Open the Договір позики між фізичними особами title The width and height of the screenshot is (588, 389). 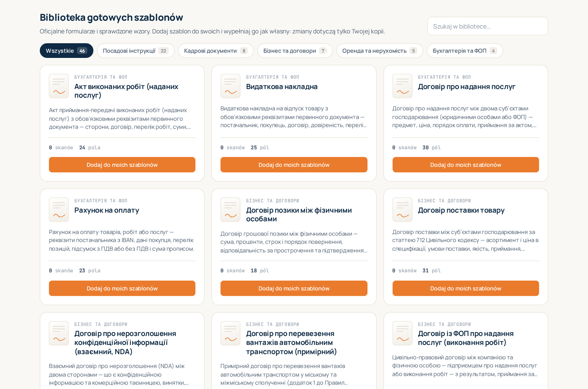coord(299,214)
